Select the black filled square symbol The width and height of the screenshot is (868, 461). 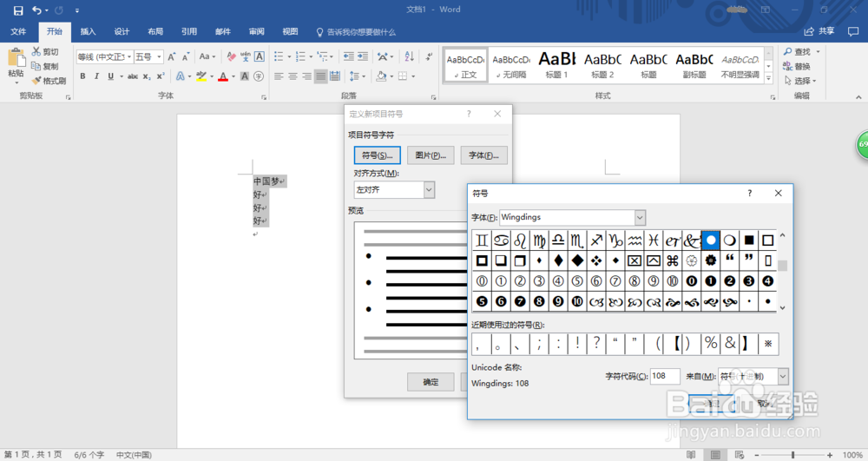tap(749, 240)
